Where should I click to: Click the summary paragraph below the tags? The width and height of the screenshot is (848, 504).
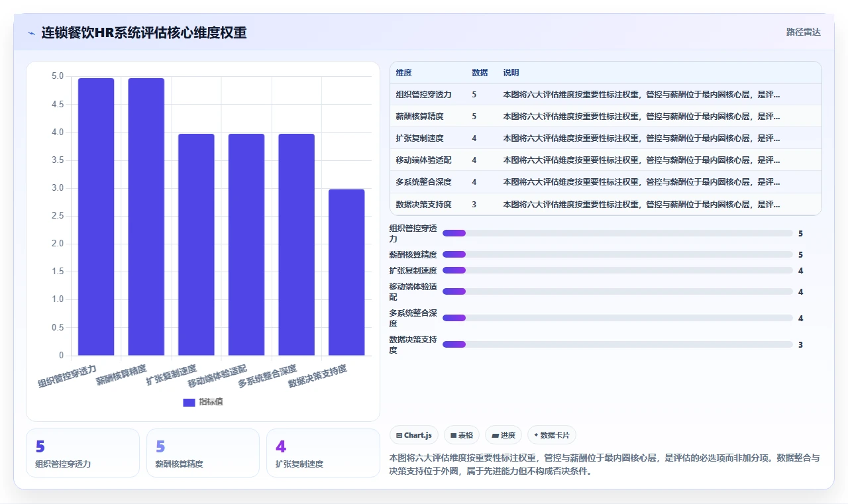point(605,465)
